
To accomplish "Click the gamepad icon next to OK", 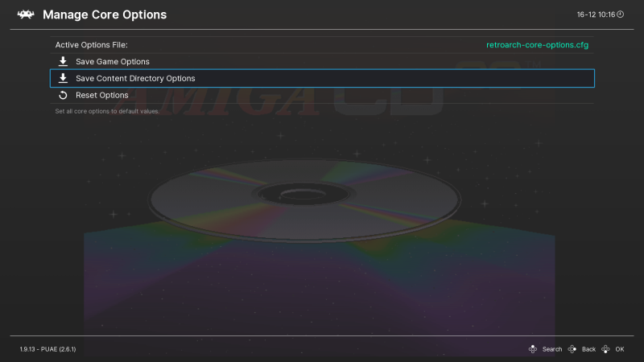I will (606, 349).
